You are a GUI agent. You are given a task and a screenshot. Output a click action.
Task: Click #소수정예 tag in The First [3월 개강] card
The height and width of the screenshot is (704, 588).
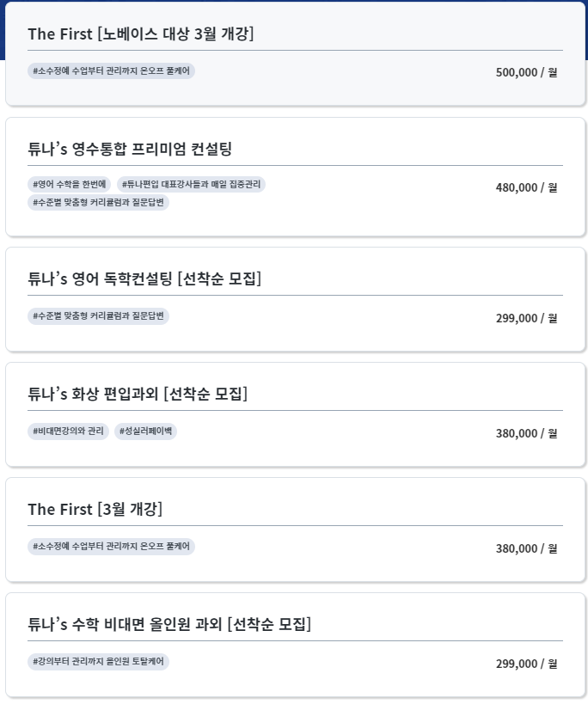click(x=111, y=547)
